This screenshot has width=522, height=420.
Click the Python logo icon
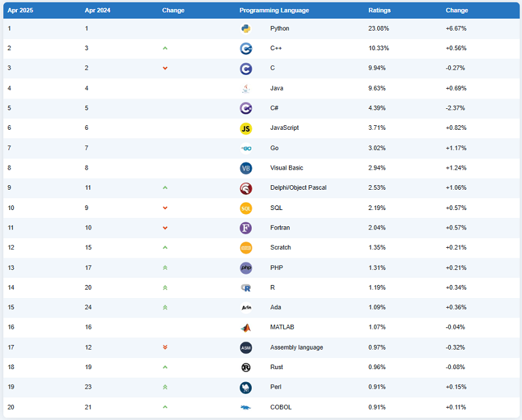pos(246,29)
